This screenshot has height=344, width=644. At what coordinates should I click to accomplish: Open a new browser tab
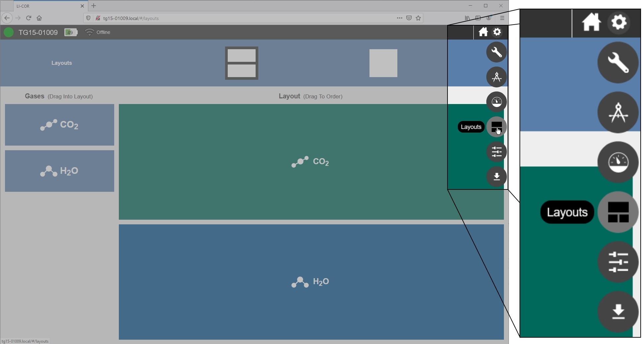[94, 6]
